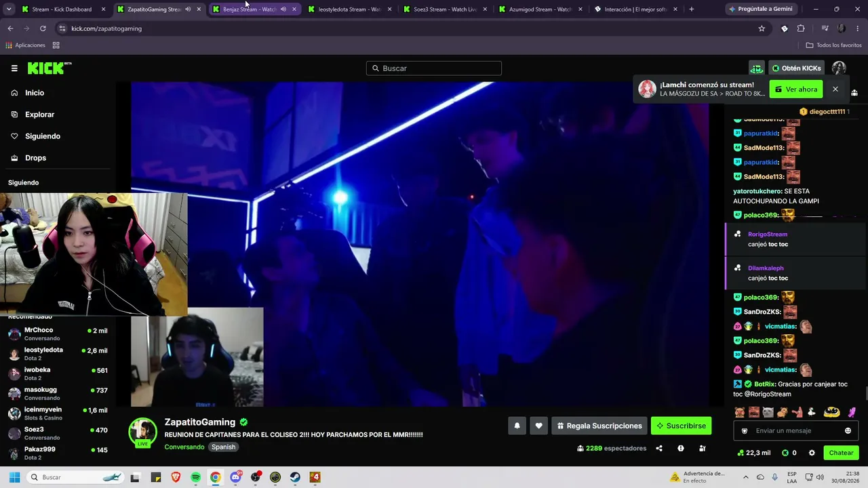Go to the Kick logo home
The image size is (868, 488).
click(50, 68)
